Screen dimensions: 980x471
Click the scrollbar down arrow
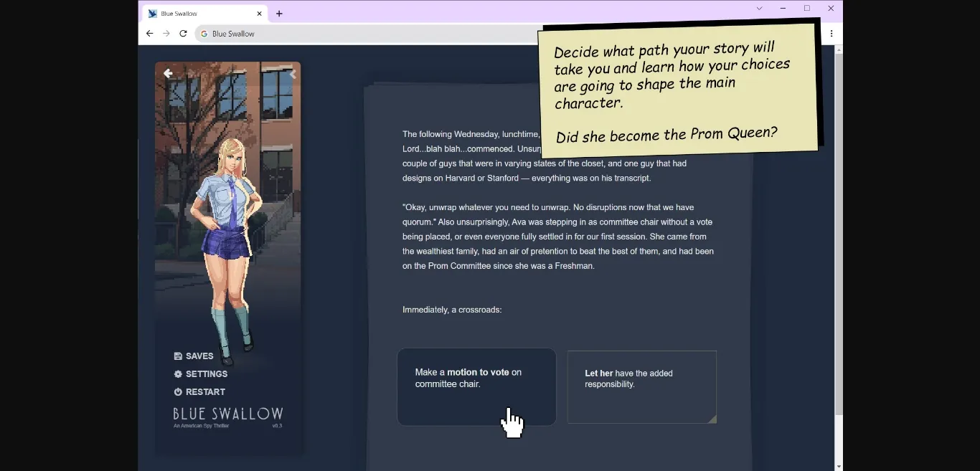point(837,465)
